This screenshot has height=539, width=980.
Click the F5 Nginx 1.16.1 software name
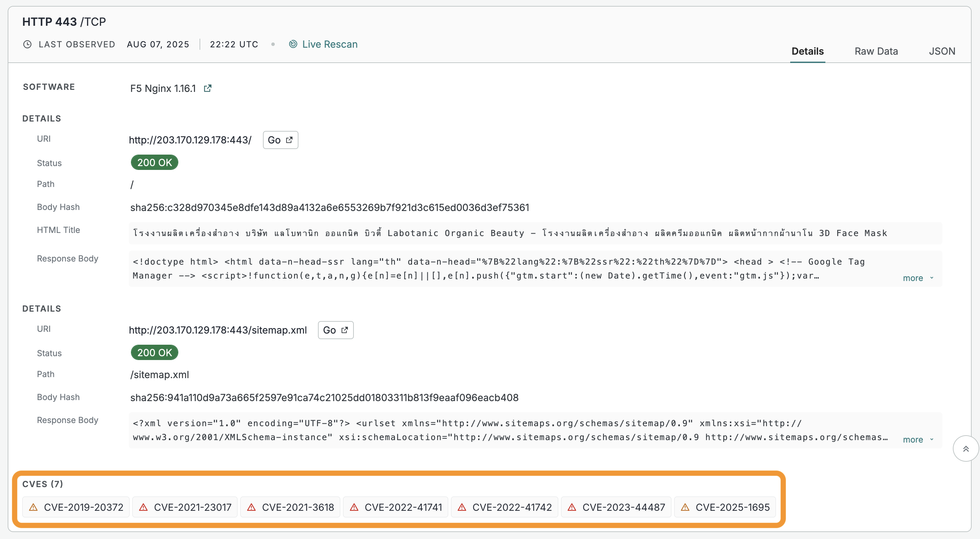click(163, 88)
